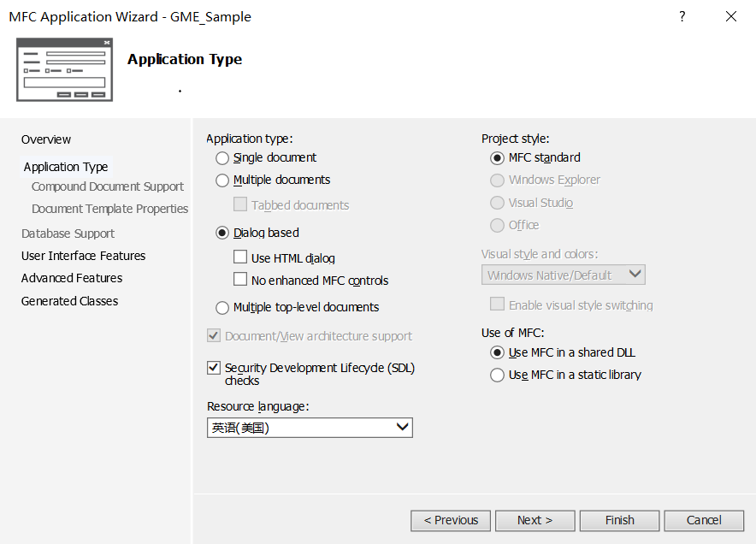Viewport: 756px width, 544px height.
Task: Click the Next button
Action: pos(535,520)
